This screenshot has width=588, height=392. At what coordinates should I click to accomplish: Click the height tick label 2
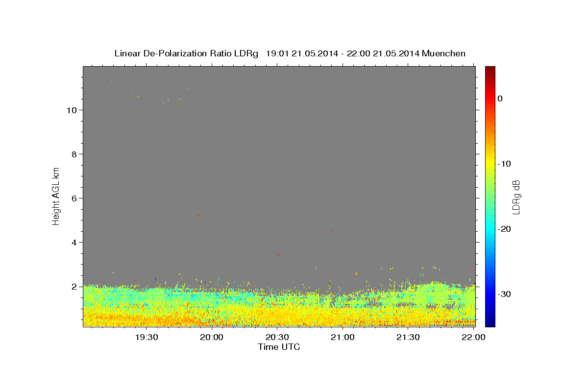(x=74, y=287)
